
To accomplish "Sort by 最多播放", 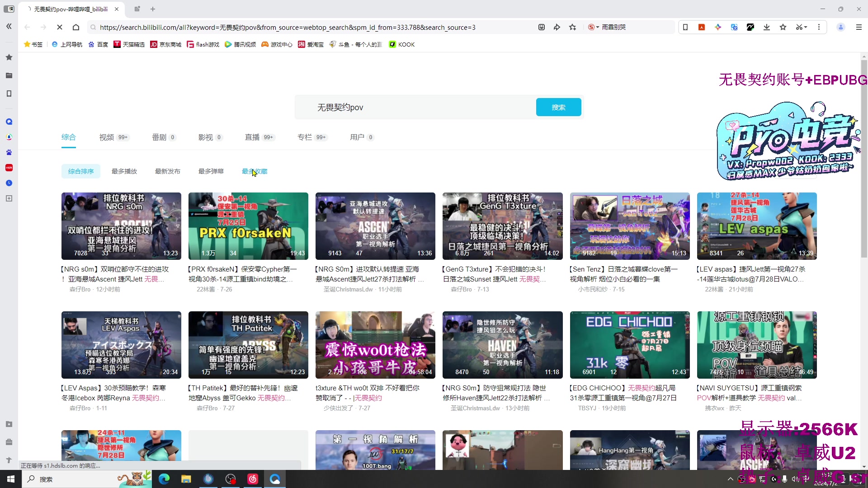I will pos(124,171).
